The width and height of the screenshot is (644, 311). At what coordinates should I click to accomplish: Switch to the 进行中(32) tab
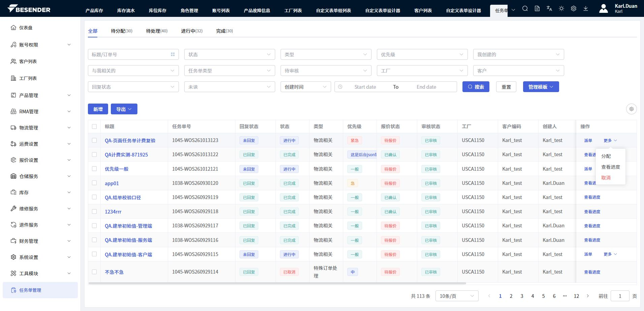[192, 31]
